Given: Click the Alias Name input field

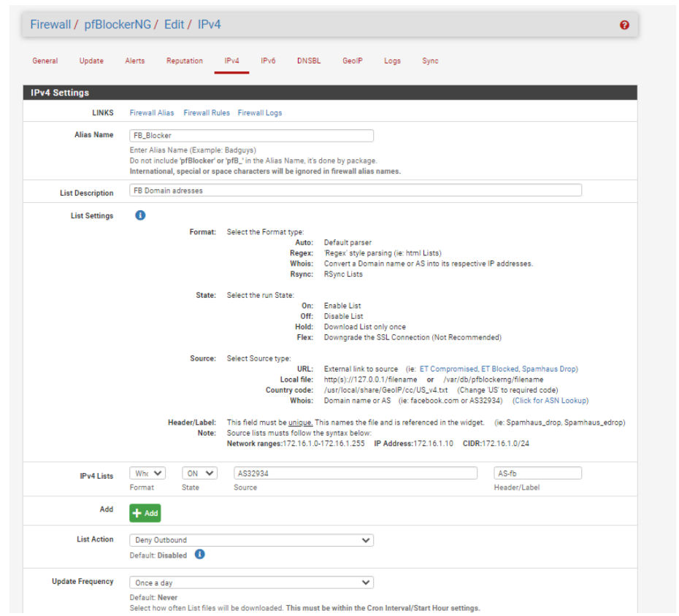Looking at the screenshot, I should click(251, 136).
